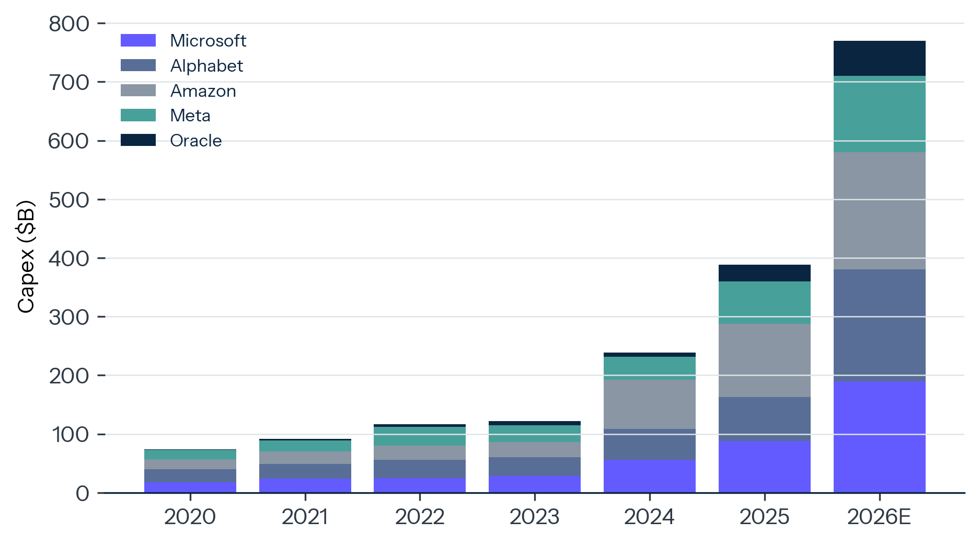Click the Alphabet segment of the 2022 bar
This screenshot has height=544, width=980.
tap(420, 469)
